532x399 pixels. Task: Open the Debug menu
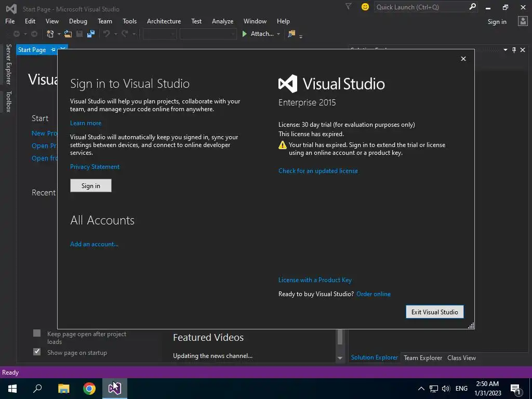point(78,21)
